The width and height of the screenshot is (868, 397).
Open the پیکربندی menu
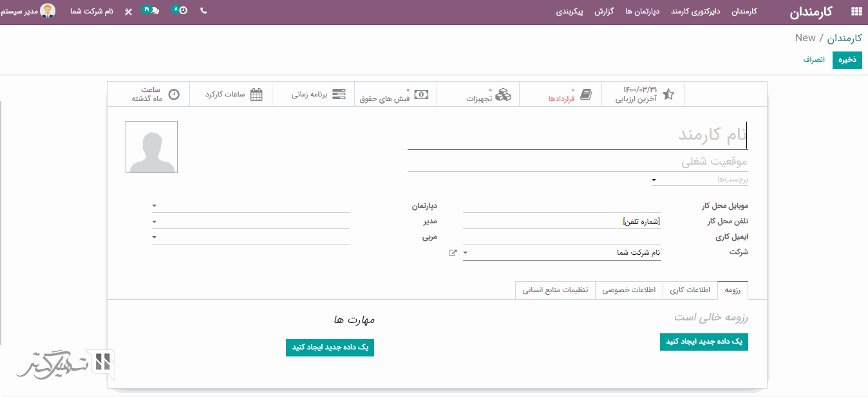[569, 12]
